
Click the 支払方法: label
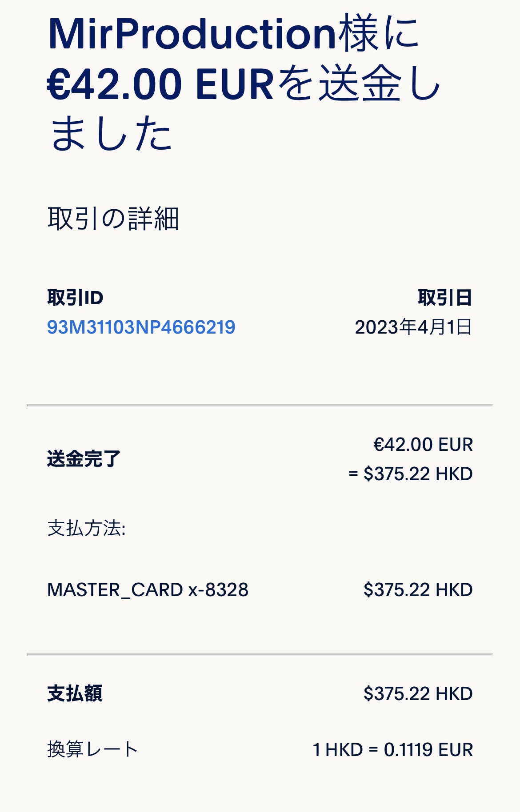tap(86, 529)
